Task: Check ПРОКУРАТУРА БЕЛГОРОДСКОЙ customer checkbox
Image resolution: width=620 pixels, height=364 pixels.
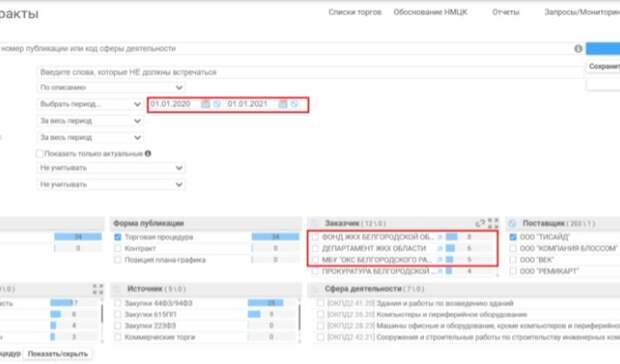Action: (315, 271)
